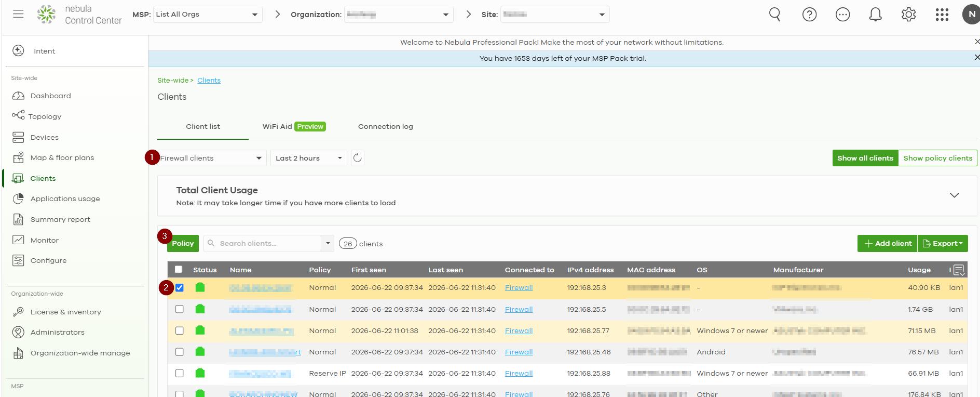Open the Export dropdown button
980x397 pixels.
[943, 243]
